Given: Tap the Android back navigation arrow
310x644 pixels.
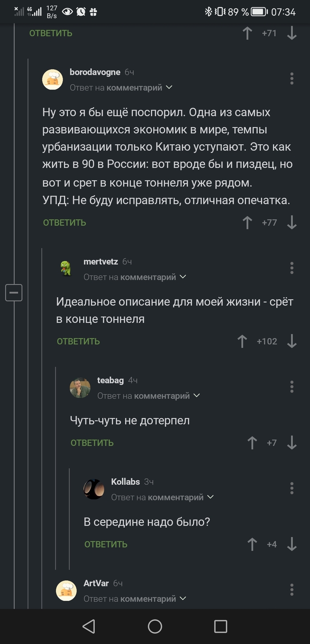Looking at the screenshot, I should pyautogui.click(x=89, y=627).
